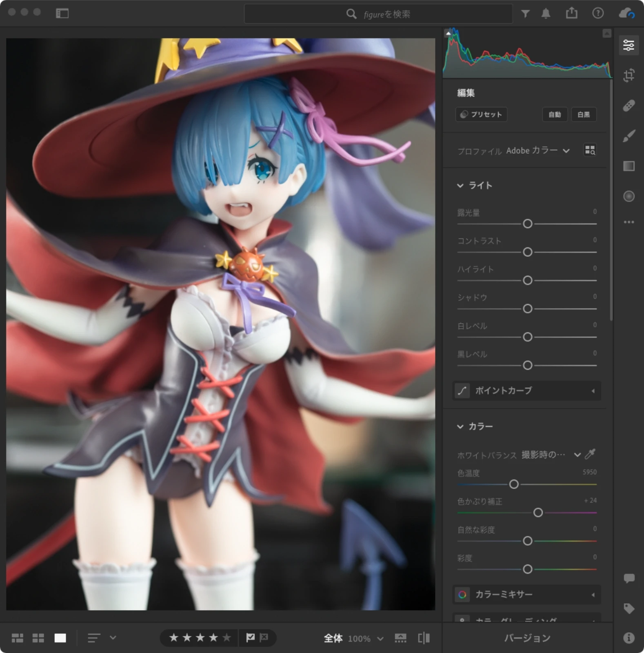Open zoom level 100% dropdown
The height and width of the screenshot is (653, 644).
pyautogui.click(x=366, y=638)
